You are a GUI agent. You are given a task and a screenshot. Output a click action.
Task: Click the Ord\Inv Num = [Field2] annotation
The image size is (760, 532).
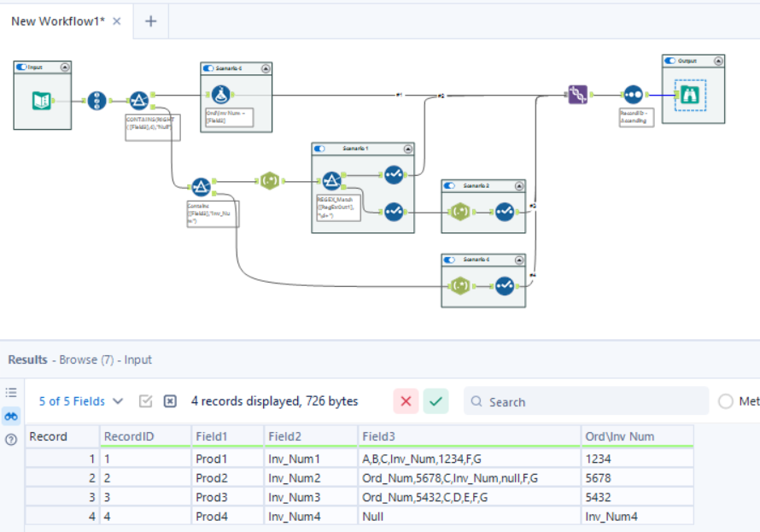pos(229,117)
